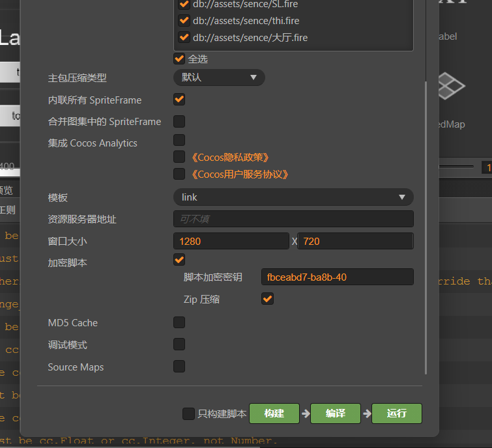
Task: Open the 《Cocos隐私政策》 link
Action: tap(230, 158)
